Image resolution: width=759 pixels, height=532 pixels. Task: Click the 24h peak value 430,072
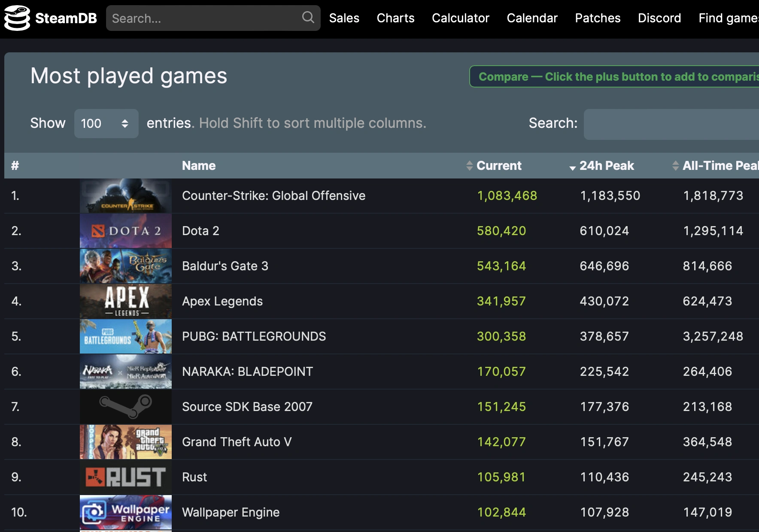pyautogui.click(x=604, y=301)
